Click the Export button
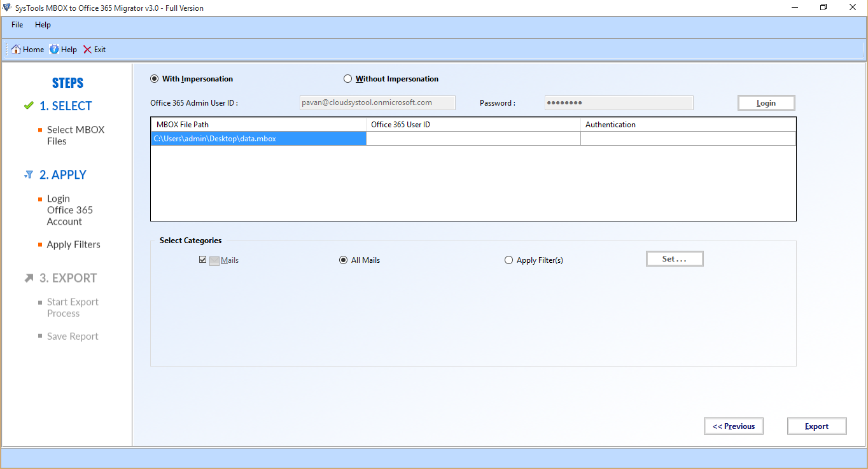This screenshot has width=868, height=469. pyautogui.click(x=816, y=426)
